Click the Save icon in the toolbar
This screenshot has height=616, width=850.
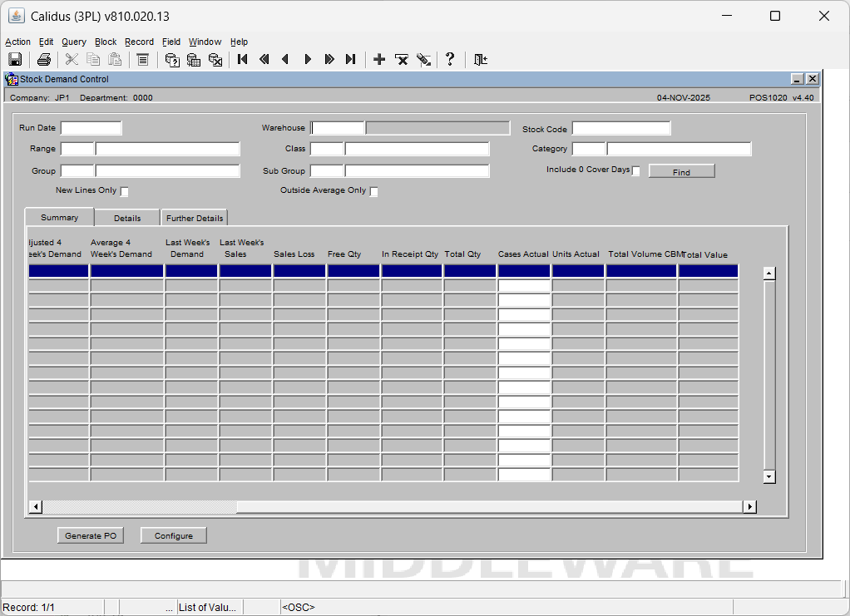(15, 59)
